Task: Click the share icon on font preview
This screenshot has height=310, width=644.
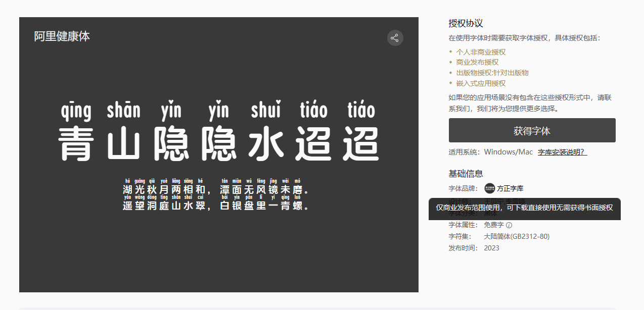Action: coord(395,38)
